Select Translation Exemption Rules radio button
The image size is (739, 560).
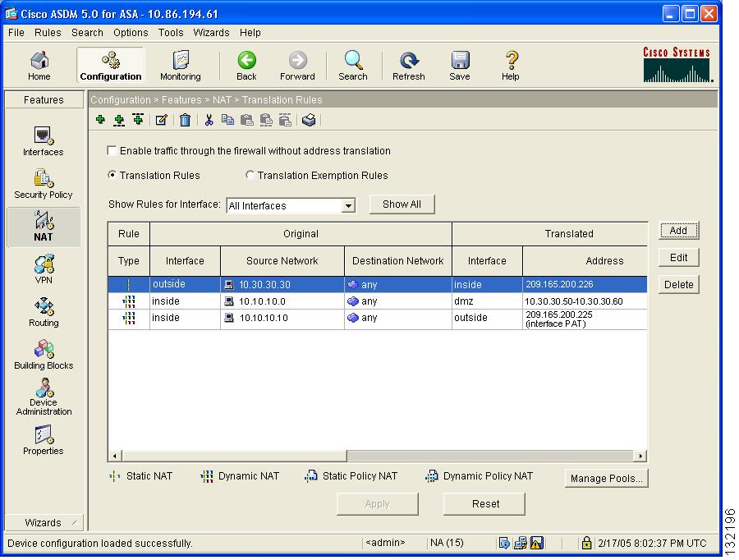click(x=250, y=175)
